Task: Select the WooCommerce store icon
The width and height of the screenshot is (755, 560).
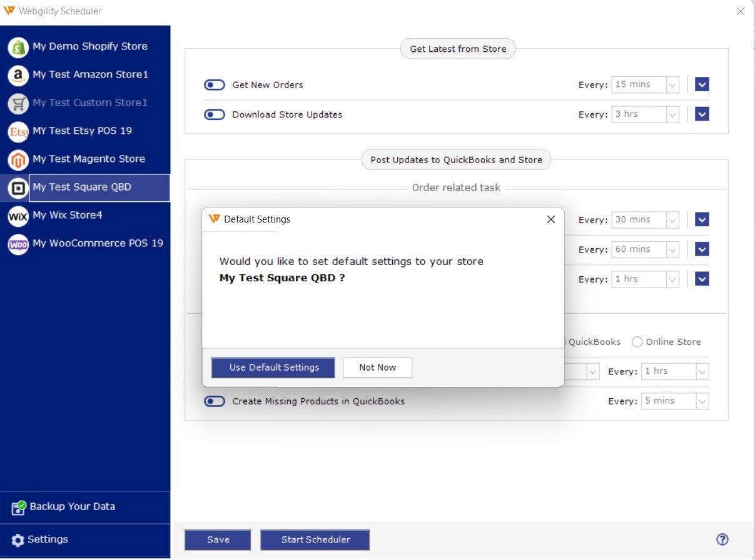Action: coord(18,244)
